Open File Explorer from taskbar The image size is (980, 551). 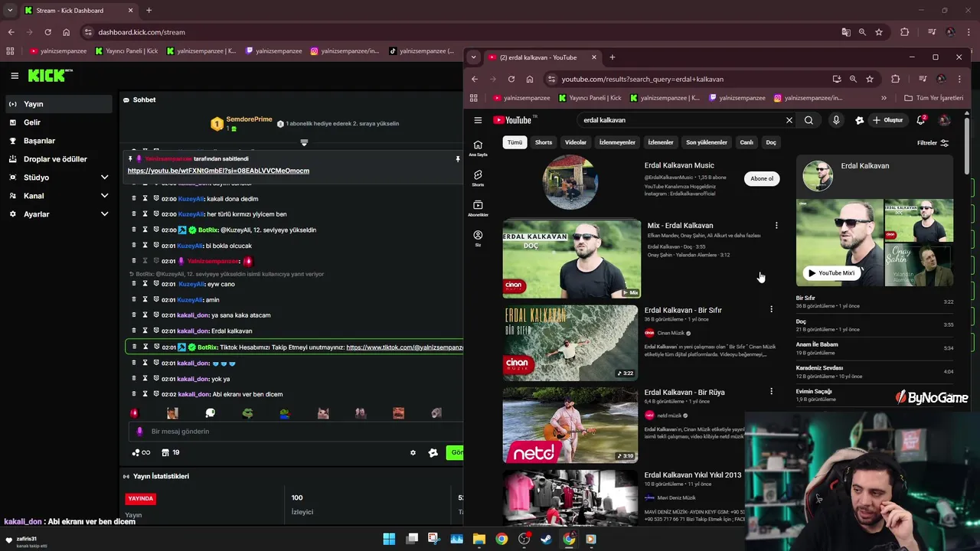point(479,539)
